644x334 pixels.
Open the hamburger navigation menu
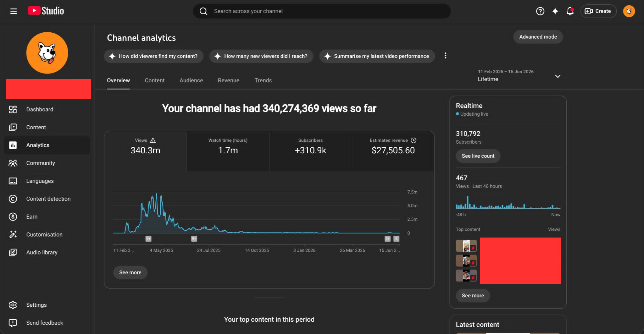pos(14,11)
